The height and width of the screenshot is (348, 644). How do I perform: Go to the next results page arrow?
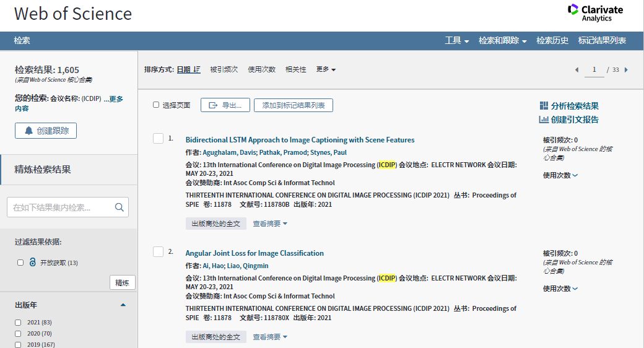(626, 70)
